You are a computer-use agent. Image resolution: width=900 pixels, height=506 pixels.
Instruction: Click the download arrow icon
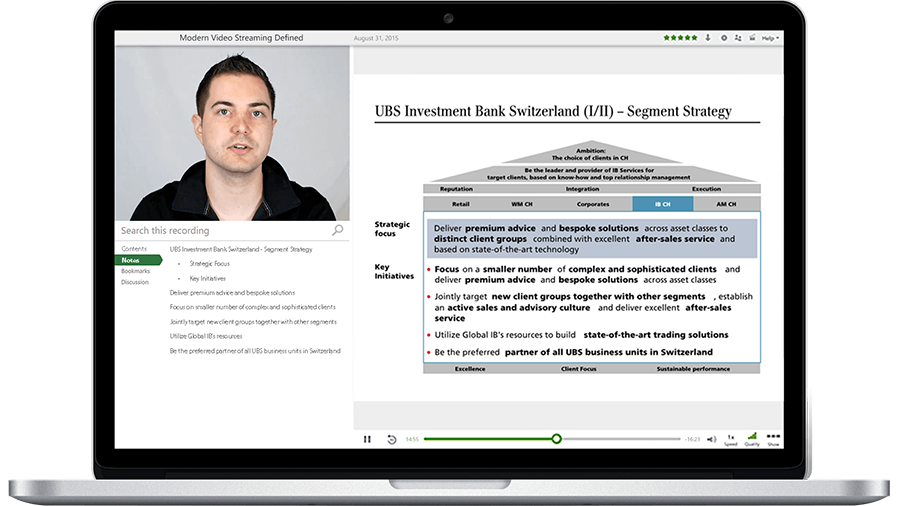[x=708, y=38]
